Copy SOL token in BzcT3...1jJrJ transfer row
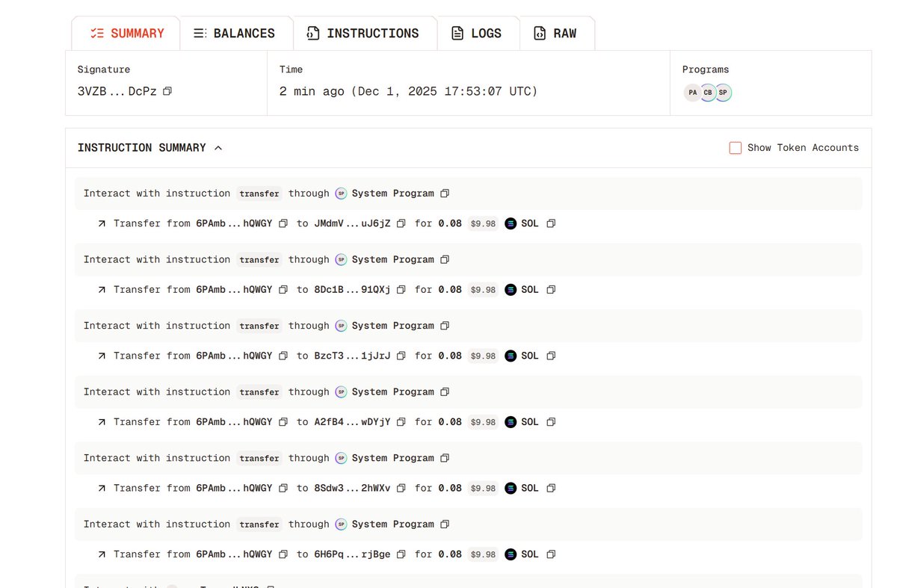This screenshot has height=588, width=897. click(x=551, y=356)
